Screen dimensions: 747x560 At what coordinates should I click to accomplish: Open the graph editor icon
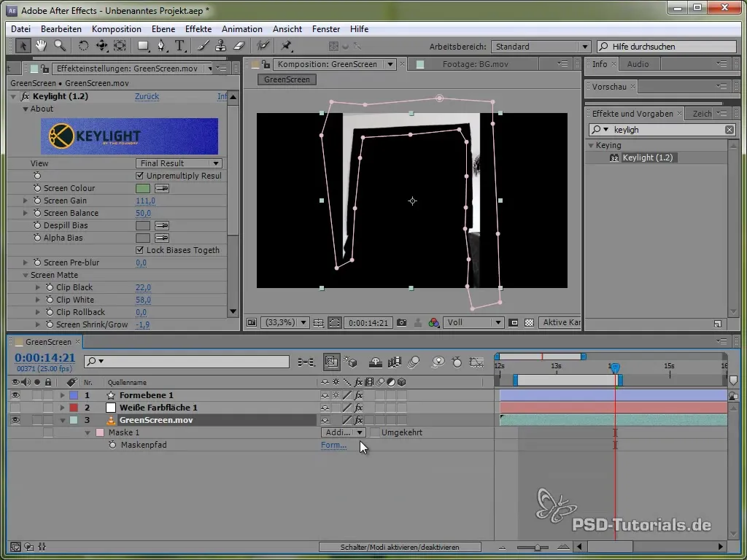pos(476,362)
